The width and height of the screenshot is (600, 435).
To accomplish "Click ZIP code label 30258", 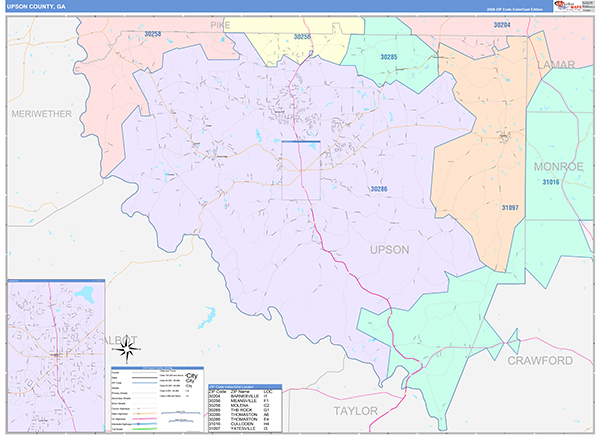I will [x=153, y=34].
